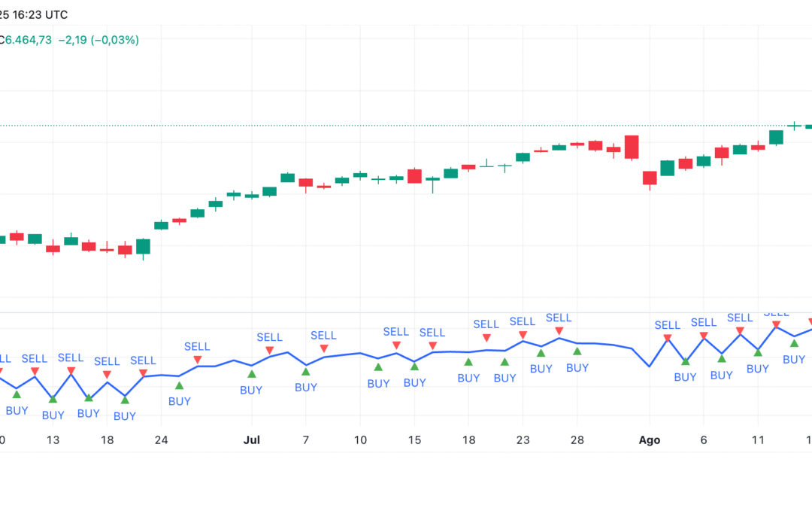Click SELL triangle above the 23 date label
The image size is (812, 508).
[x=523, y=334]
